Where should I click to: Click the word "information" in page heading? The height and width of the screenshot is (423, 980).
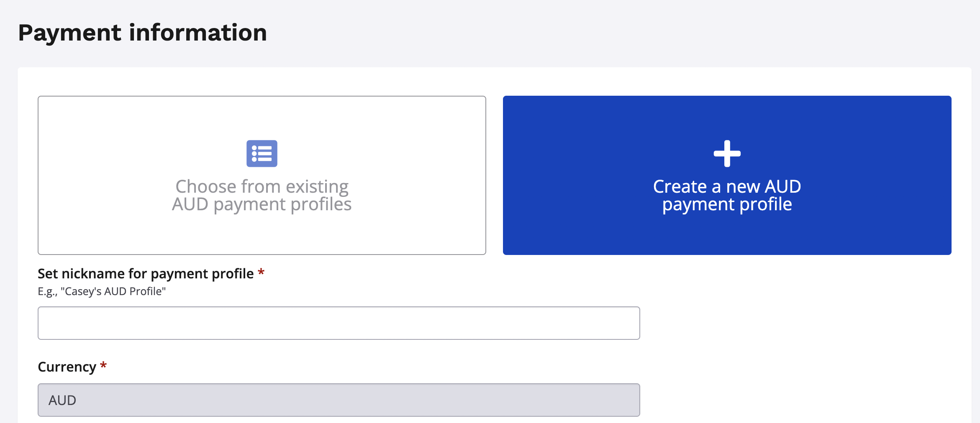198,33
